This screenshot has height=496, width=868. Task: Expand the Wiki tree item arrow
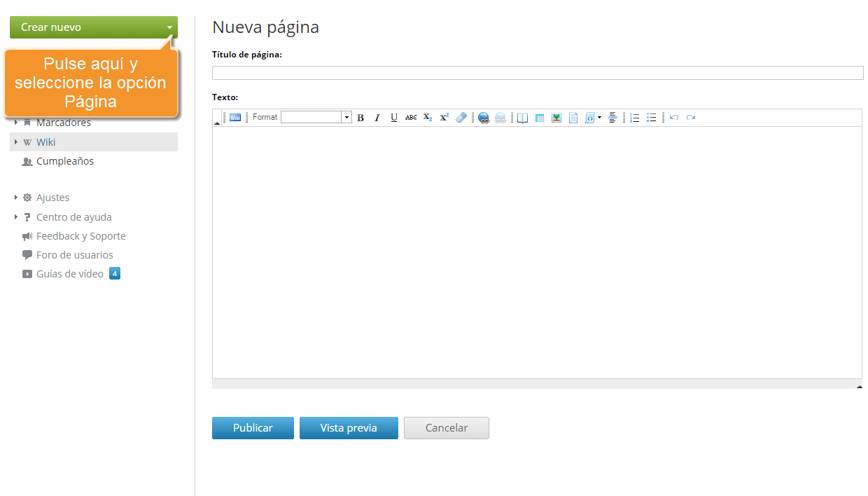16,142
